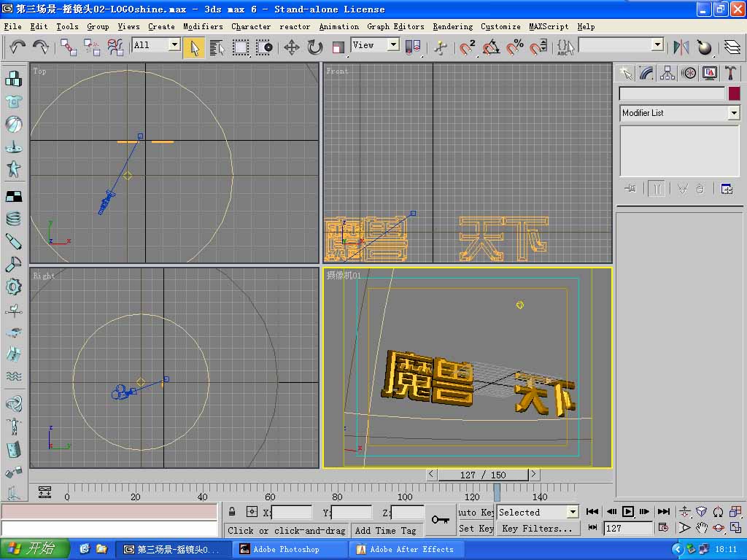The image size is (747, 560).
Task: Click the Undo arrow in the toolbar
Action: pyautogui.click(x=18, y=47)
